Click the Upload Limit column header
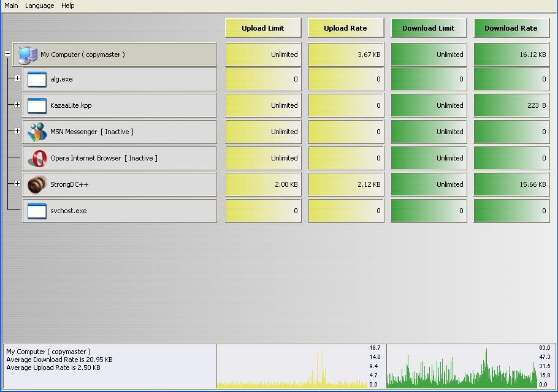 coord(263,28)
